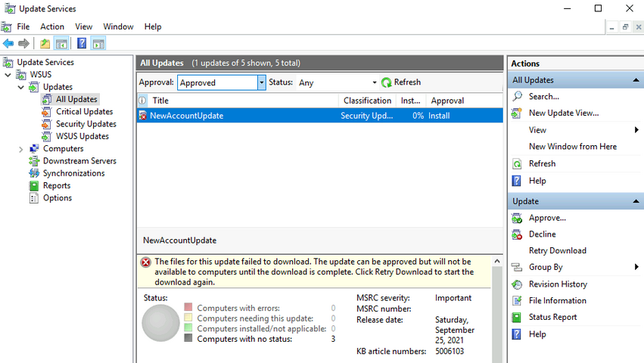Click the Search magnifier in All Updates actions
644x363 pixels.
click(x=518, y=97)
